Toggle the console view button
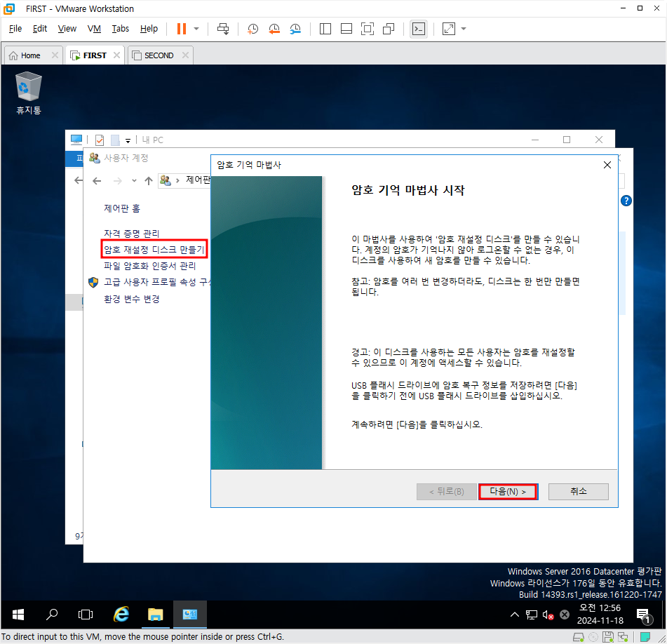The width and height of the screenshot is (667, 644). pos(419,29)
